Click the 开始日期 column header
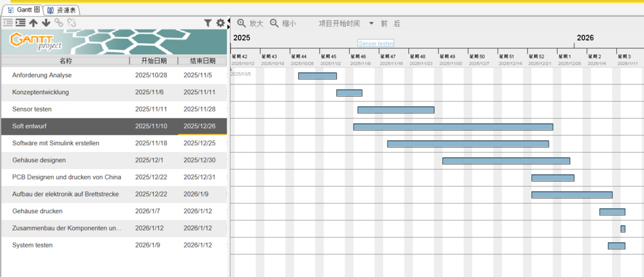The image size is (644, 277). pos(154,61)
